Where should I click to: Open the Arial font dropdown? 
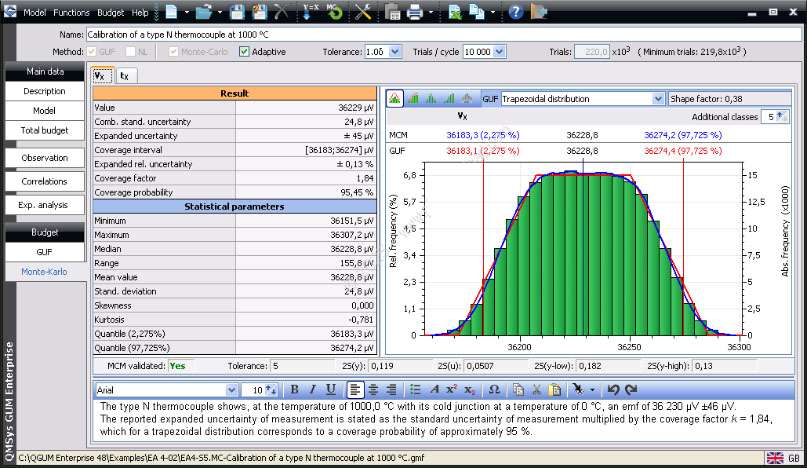(x=233, y=389)
